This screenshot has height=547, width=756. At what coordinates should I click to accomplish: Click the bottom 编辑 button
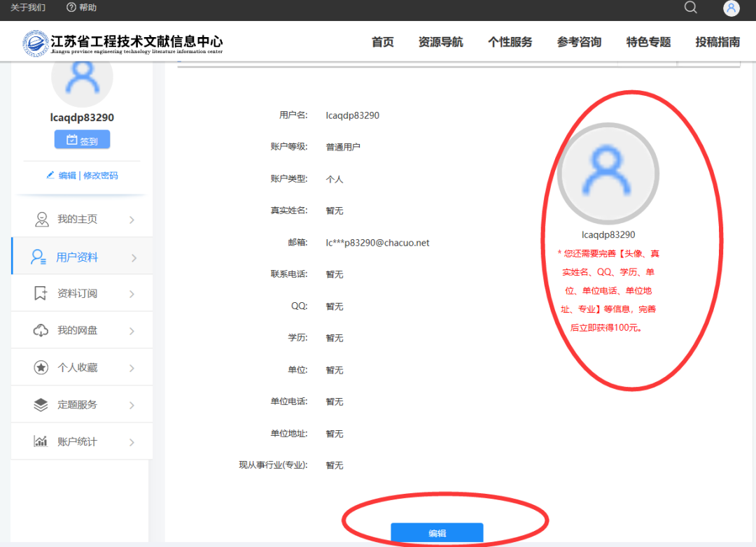click(x=436, y=532)
